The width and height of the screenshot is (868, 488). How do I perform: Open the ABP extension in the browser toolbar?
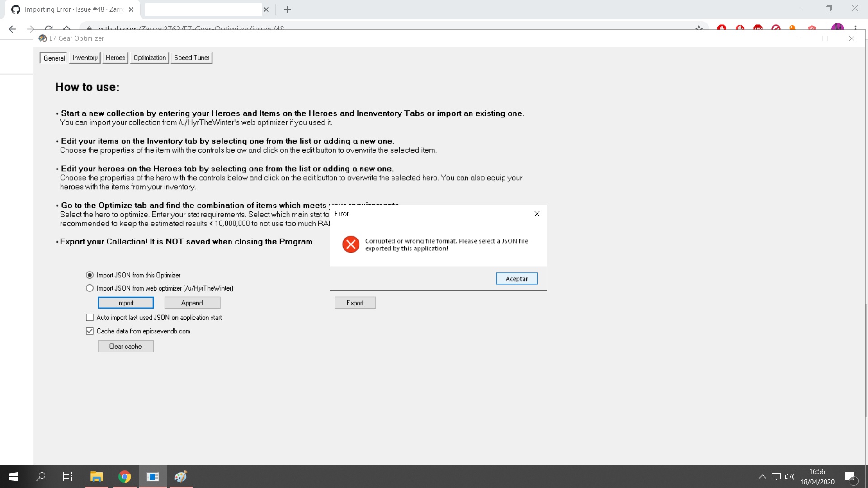758,28
